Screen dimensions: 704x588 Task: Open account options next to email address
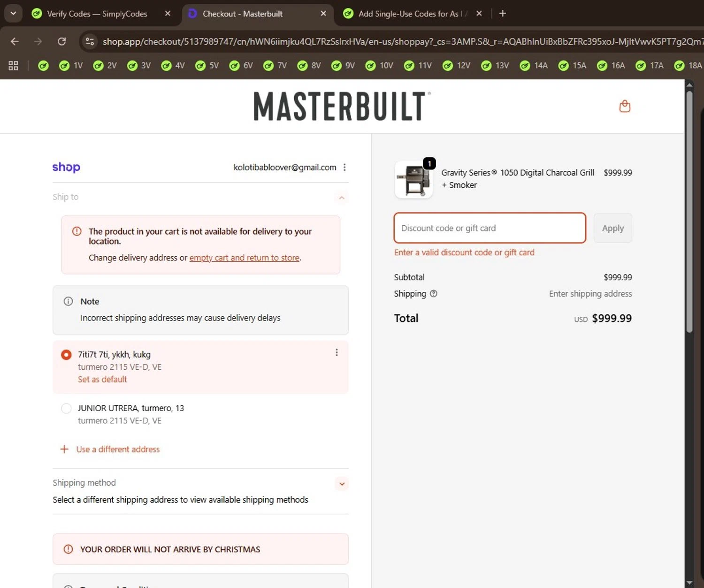coord(344,168)
